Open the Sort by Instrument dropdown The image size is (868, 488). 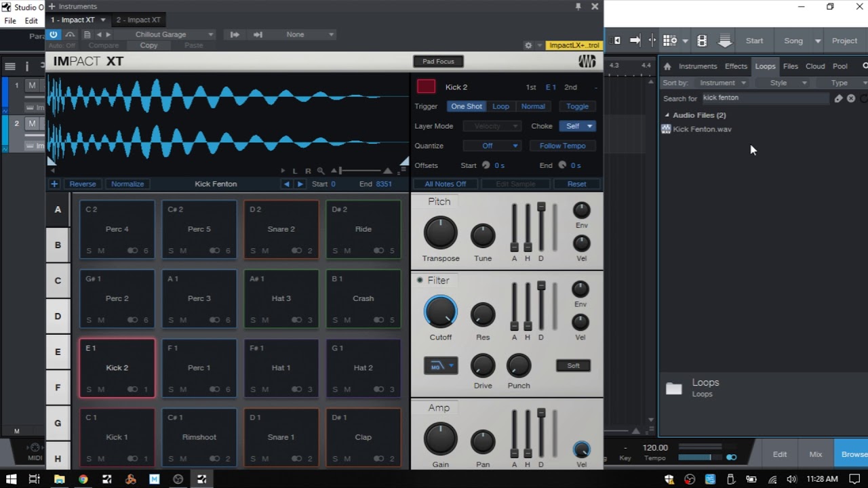[723, 83]
